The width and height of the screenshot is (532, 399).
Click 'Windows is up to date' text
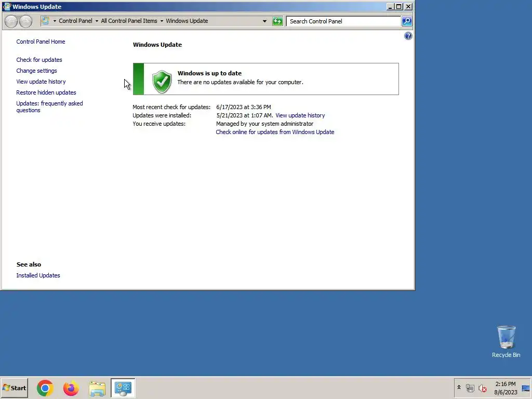tap(210, 73)
